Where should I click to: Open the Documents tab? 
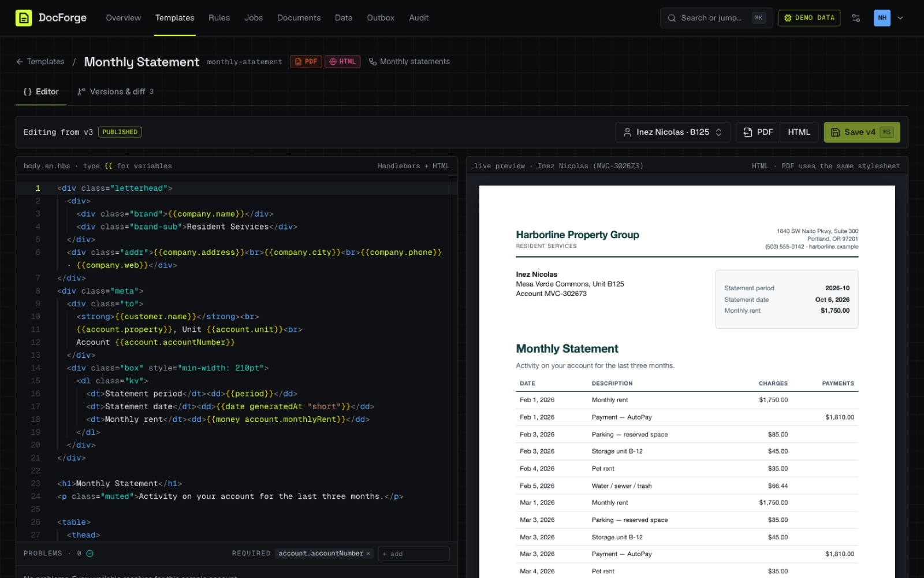[x=299, y=18]
